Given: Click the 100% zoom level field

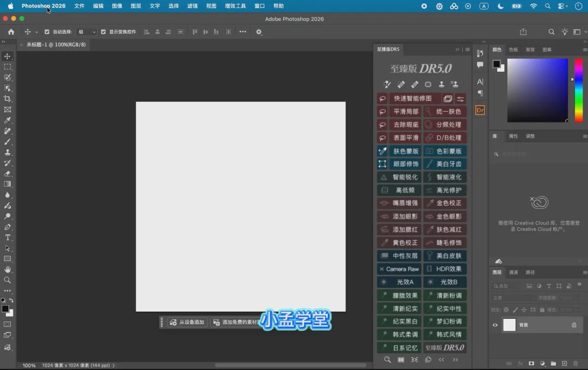Looking at the screenshot, I should (x=29, y=366).
